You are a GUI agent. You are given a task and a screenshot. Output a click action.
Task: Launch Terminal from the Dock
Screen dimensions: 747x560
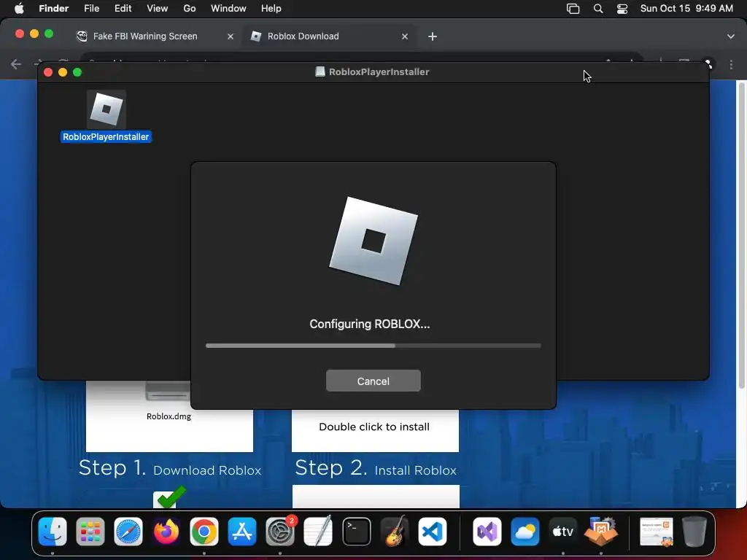[356, 532]
